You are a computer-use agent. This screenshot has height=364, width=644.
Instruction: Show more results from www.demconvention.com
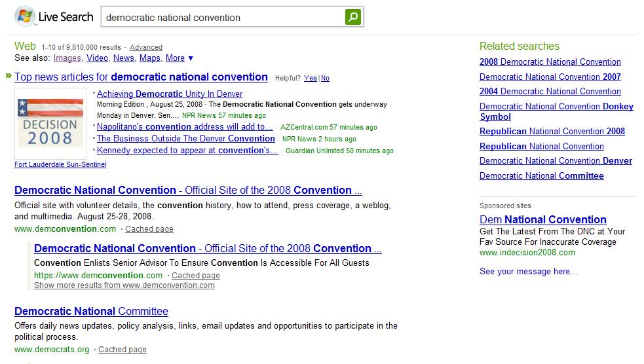(x=124, y=285)
